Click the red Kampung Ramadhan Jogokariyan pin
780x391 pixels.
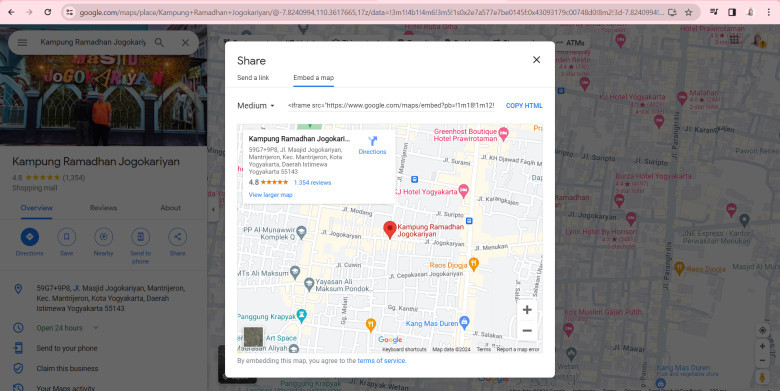[390, 229]
